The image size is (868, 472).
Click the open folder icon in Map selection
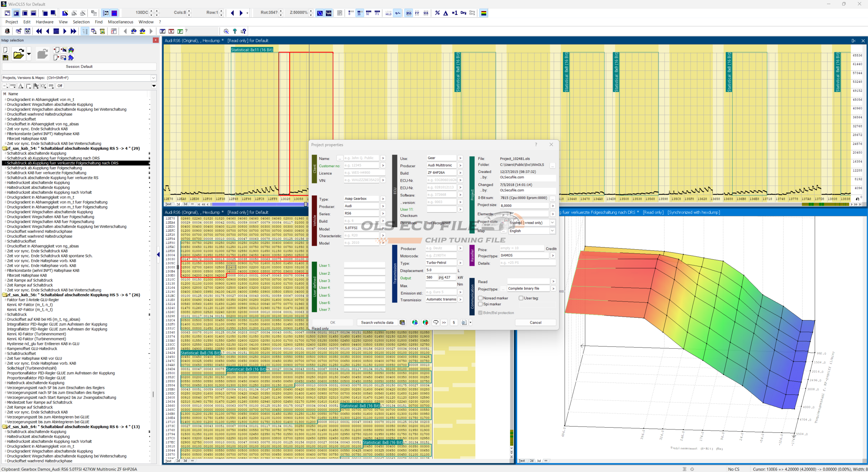coord(18,54)
